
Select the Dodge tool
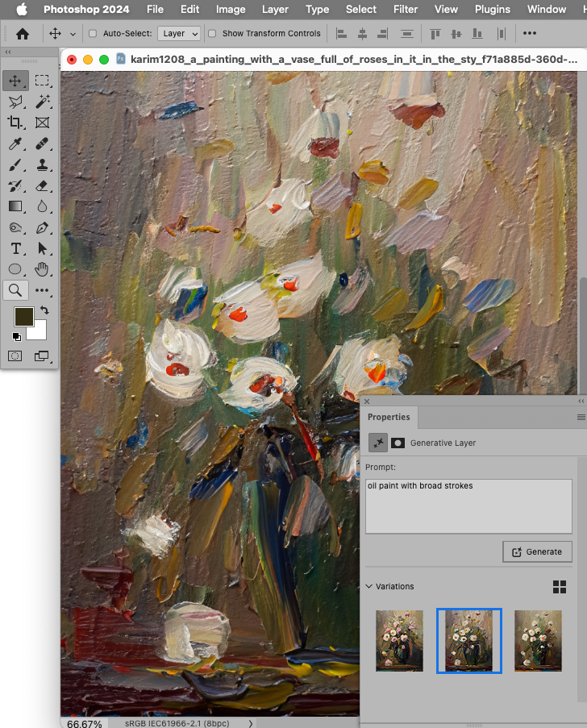[x=15, y=227]
